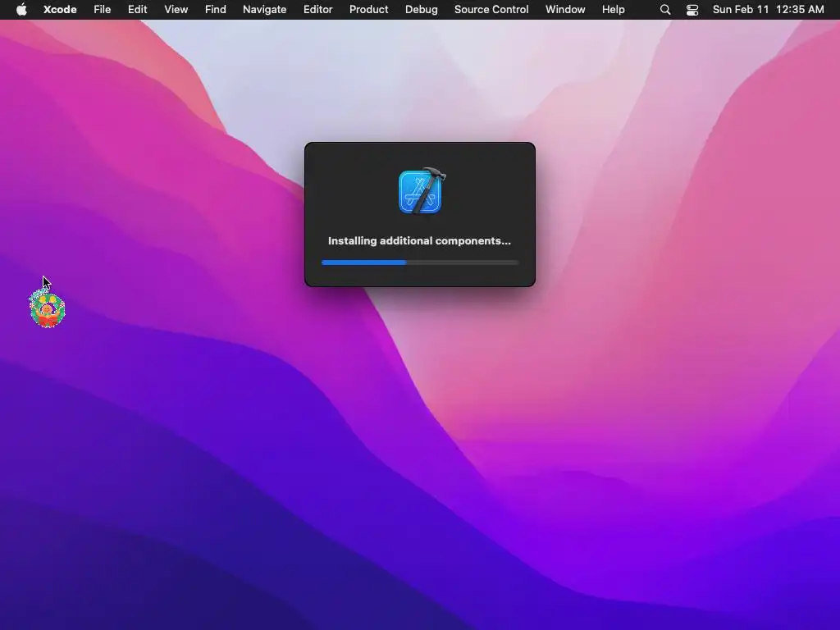
Task: Click the Xcode hammer icon in dialog
Action: point(422,190)
